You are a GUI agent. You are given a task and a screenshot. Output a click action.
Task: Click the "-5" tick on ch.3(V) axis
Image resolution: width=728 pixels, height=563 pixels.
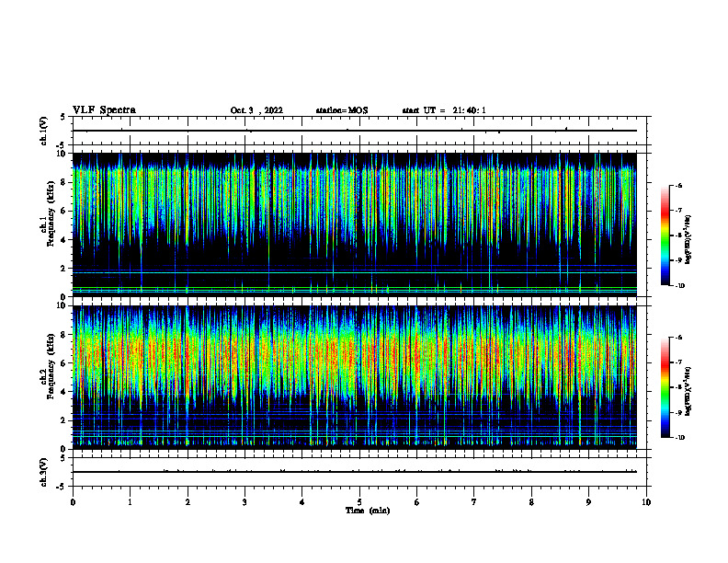62,487
